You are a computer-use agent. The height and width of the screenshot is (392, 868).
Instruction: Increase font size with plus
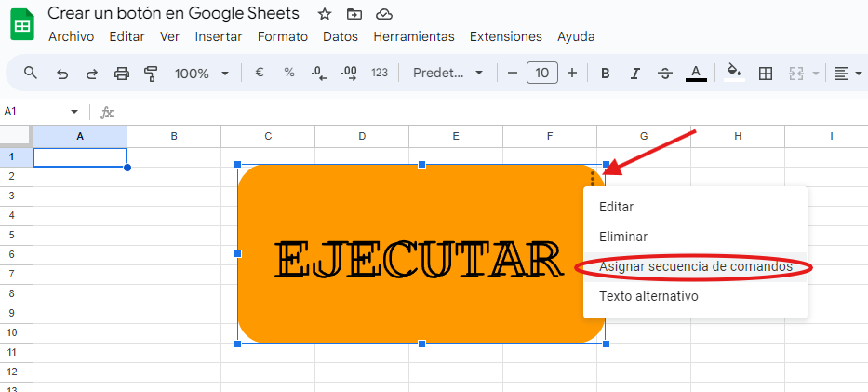click(x=572, y=73)
